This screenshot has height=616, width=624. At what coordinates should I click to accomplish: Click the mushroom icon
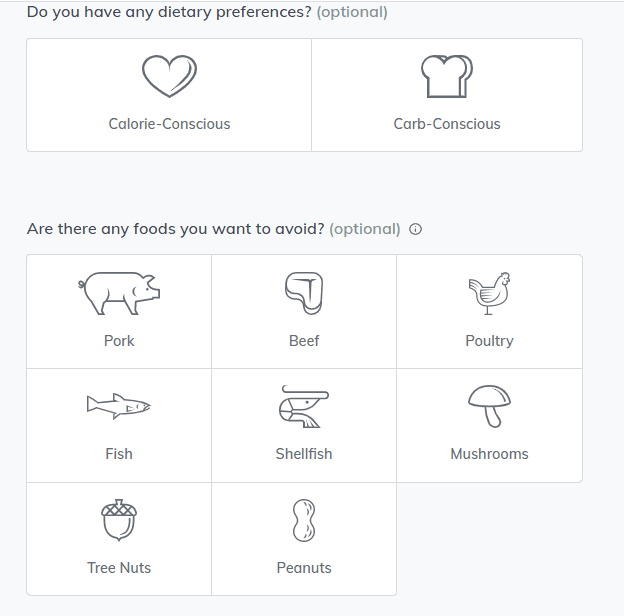(489, 406)
